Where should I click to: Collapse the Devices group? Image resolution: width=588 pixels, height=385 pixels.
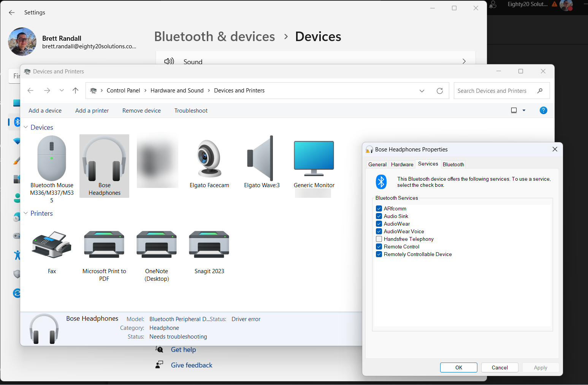coord(26,127)
